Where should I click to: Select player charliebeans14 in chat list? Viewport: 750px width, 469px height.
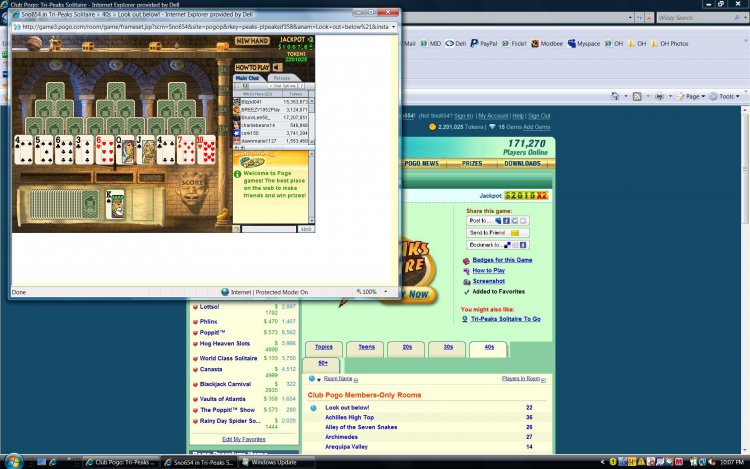click(271, 125)
